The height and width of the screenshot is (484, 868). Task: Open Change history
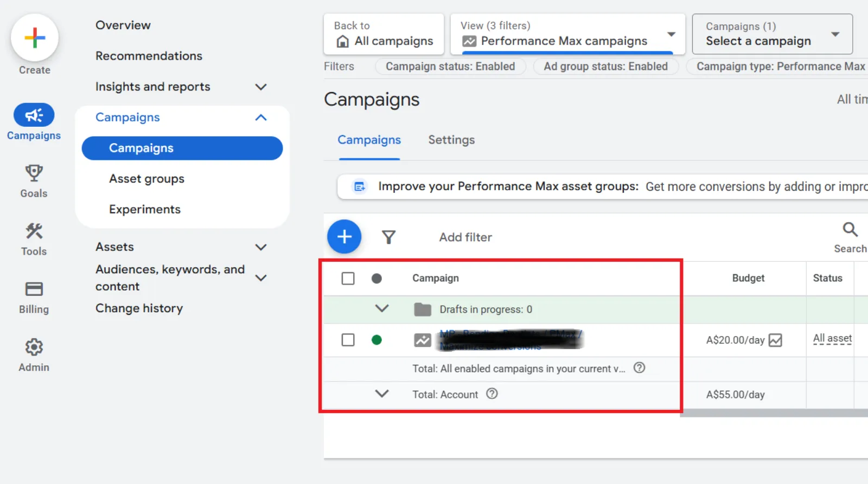(x=139, y=308)
